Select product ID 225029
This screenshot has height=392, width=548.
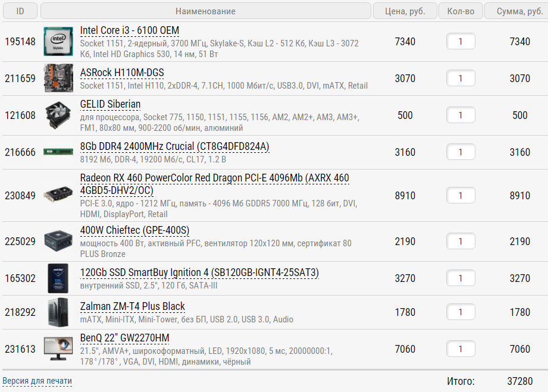click(20, 241)
